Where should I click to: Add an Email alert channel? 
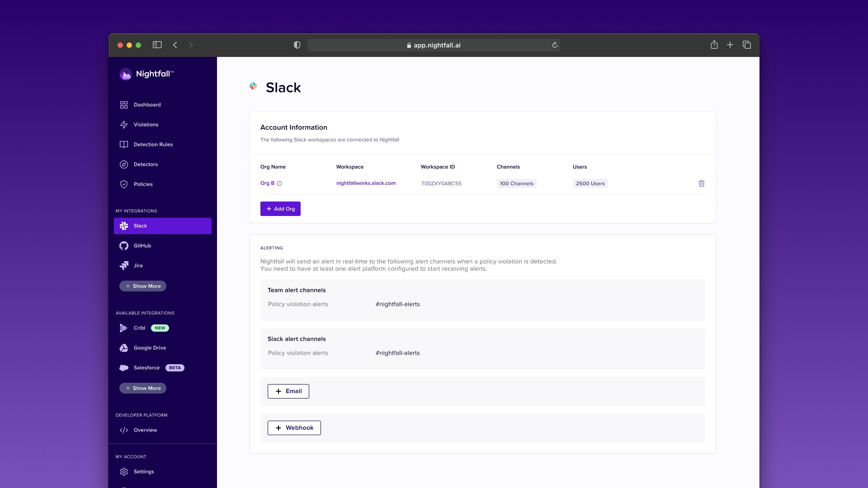(288, 391)
